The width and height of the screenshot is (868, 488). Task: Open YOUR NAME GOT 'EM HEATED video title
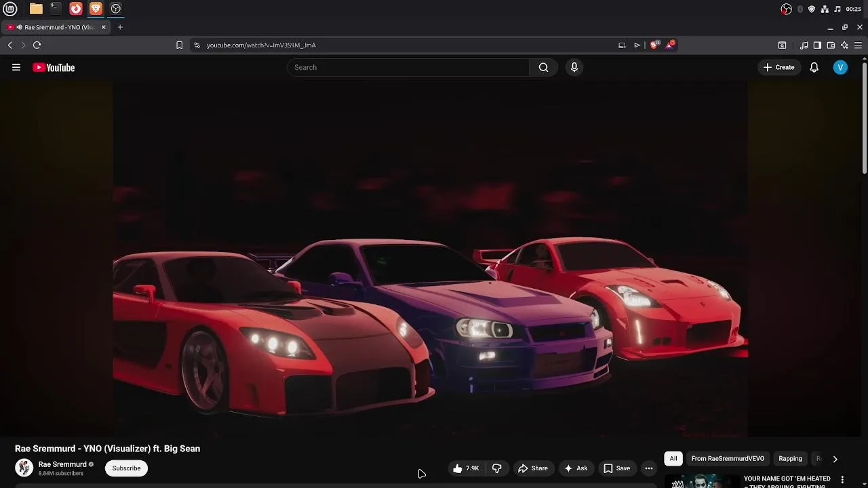pyautogui.click(x=787, y=482)
